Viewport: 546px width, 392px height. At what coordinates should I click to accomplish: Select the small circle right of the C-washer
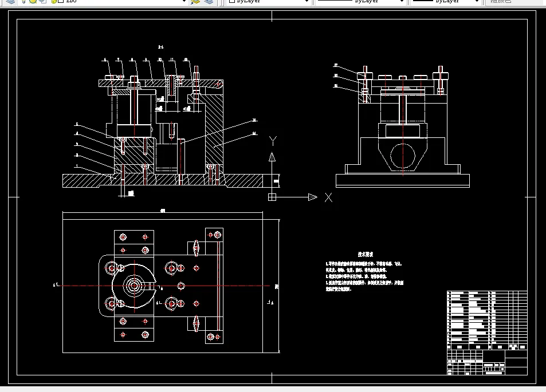coord(180,286)
